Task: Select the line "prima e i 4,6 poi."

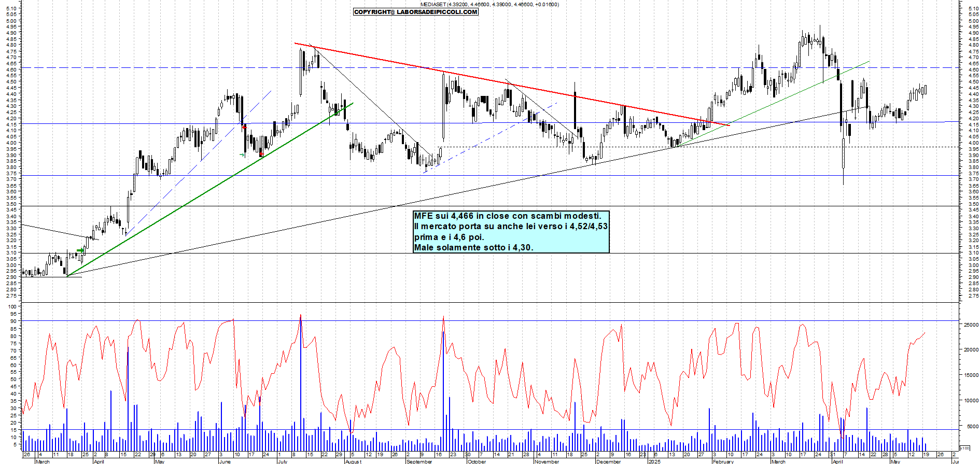Action: (449, 237)
